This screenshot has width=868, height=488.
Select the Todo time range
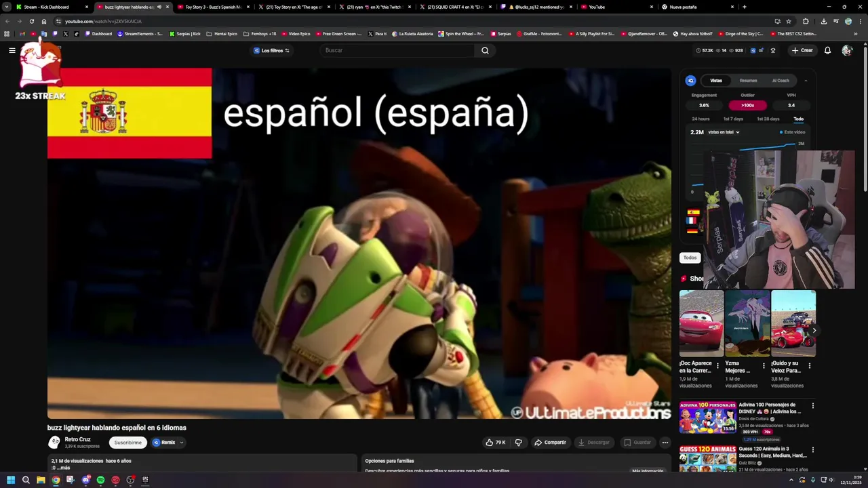(799, 119)
